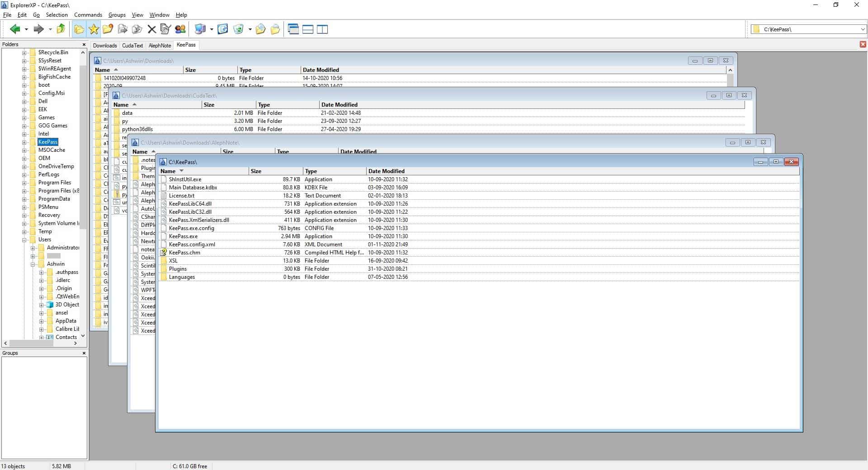The image size is (868, 470).
Task: Go up one folder level
Action: [x=61, y=29]
